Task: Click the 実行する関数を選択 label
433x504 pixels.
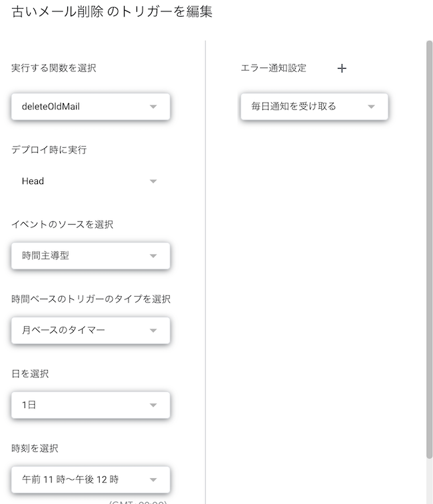Action: click(x=54, y=68)
